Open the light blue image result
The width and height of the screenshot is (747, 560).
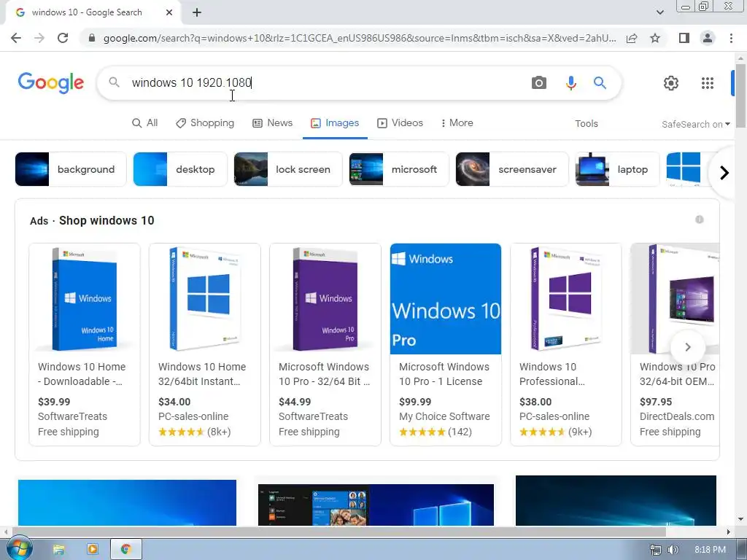[x=127, y=502]
